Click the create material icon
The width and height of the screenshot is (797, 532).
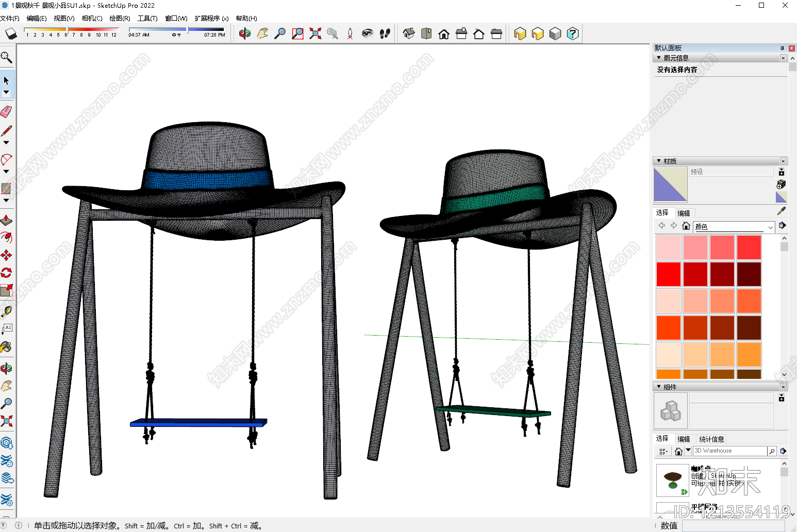(x=782, y=185)
